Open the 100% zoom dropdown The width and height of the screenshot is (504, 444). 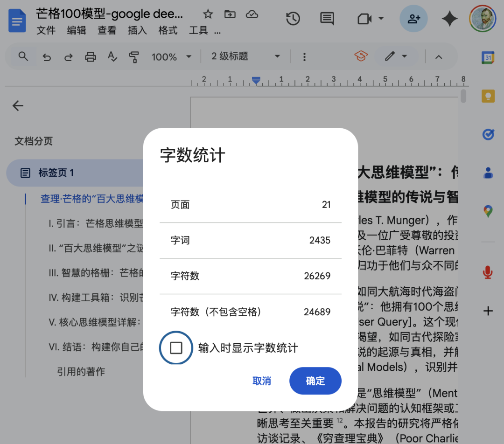[171, 57]
